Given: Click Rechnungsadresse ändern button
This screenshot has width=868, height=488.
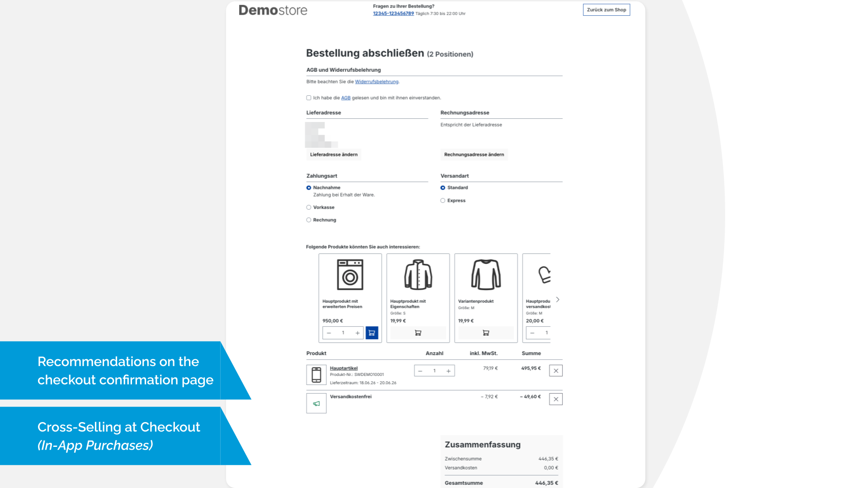Looking at the screenshot, I should (474, 155).
